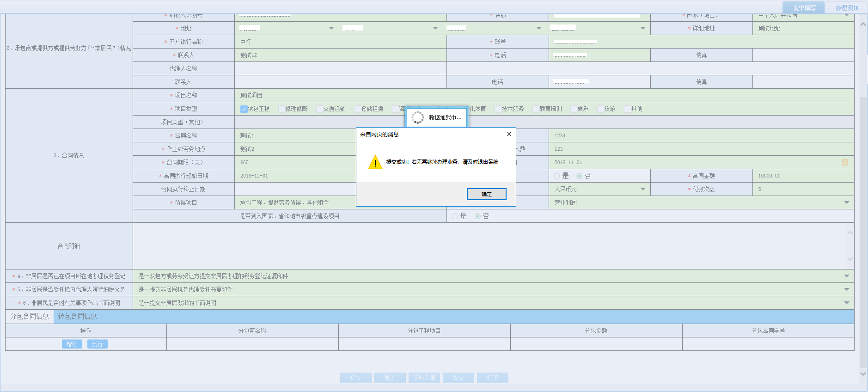Image resolution: width=868 pixels, height=392 pixels.
Task: Click the page scroll-down arrow icon
Action: 863,374
